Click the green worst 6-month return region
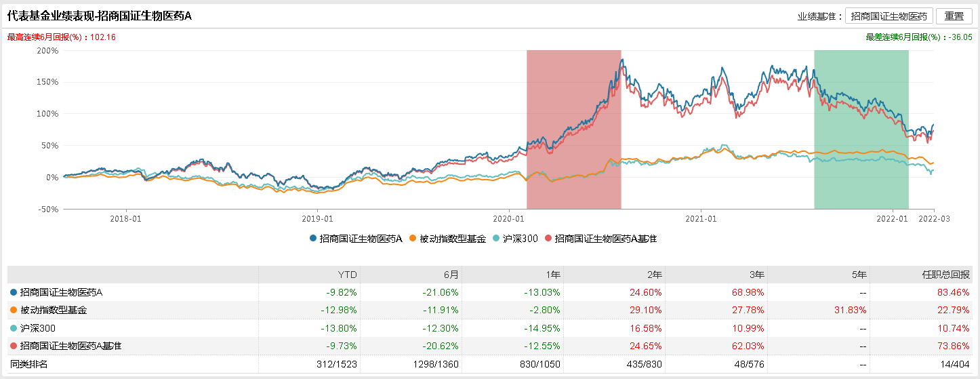Viewport: 980px width, 379px height. (861, 129)
